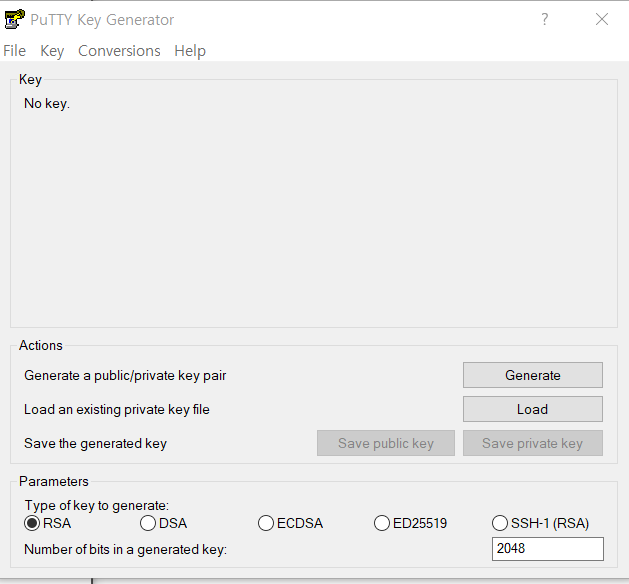
Task: Click 'Generate a public/private key pair' label
Action: (125, 375)
